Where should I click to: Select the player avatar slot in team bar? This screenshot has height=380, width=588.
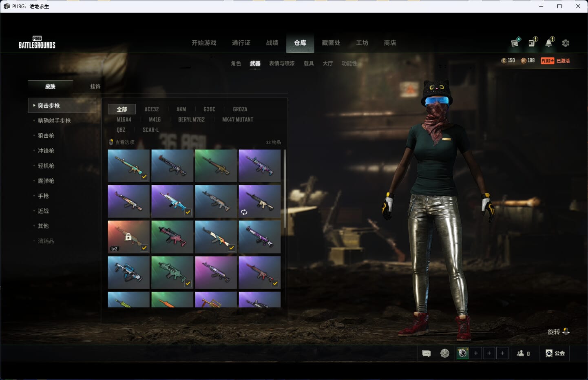tap(462, 353)
